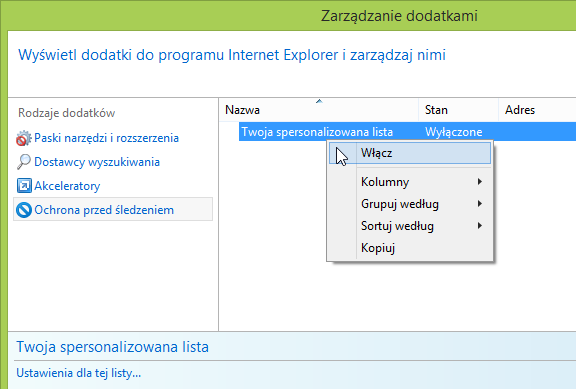Select Akceleratory add-on type
The width and height of the screenshot is (576, 389).
tap(67, 186)
